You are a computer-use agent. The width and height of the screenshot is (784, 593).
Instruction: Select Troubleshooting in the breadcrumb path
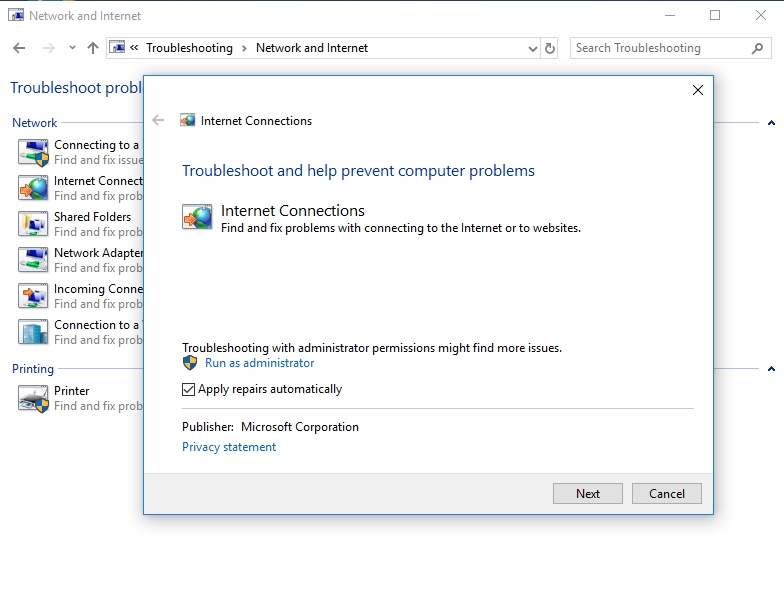(x=189, y=48)
